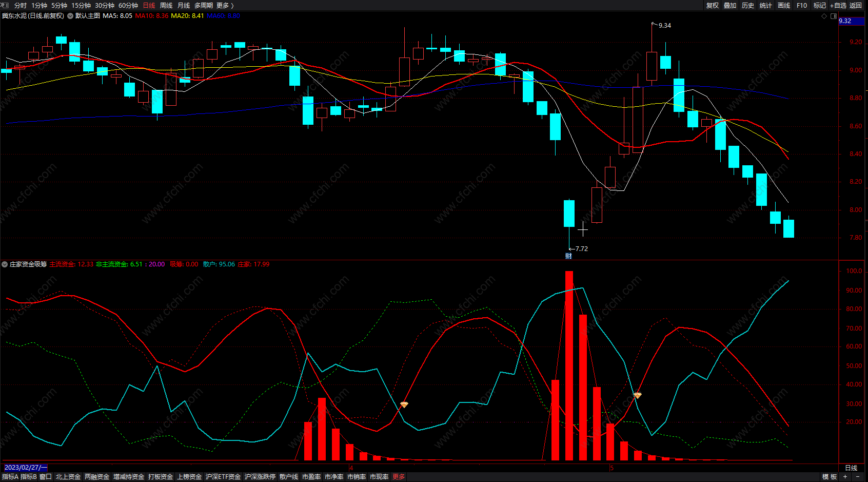Open the 沪深涨跌停 indicator tab

tap(260, 477)
